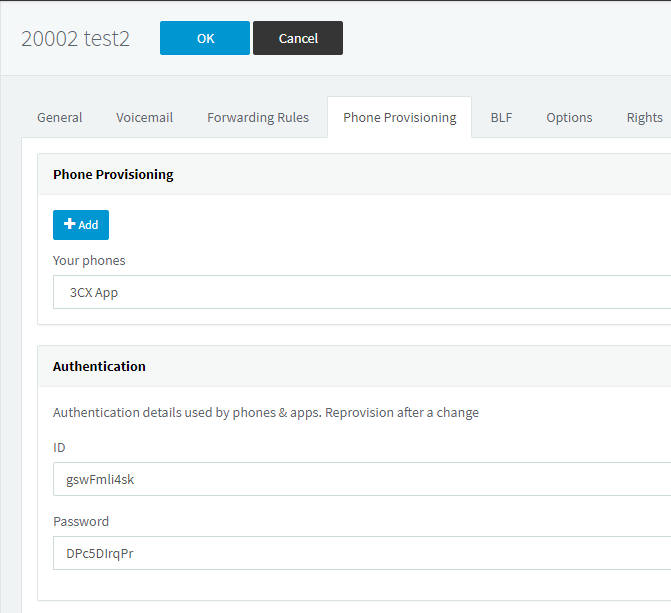Focus the authentication ID field
671x613 pixels.
(362, 479)
